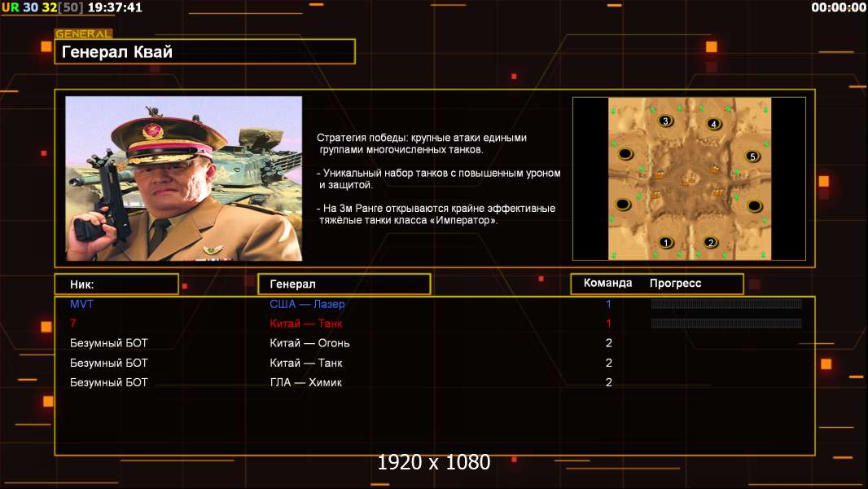Click the empty black start slot below marker 5

click(755, 206)
